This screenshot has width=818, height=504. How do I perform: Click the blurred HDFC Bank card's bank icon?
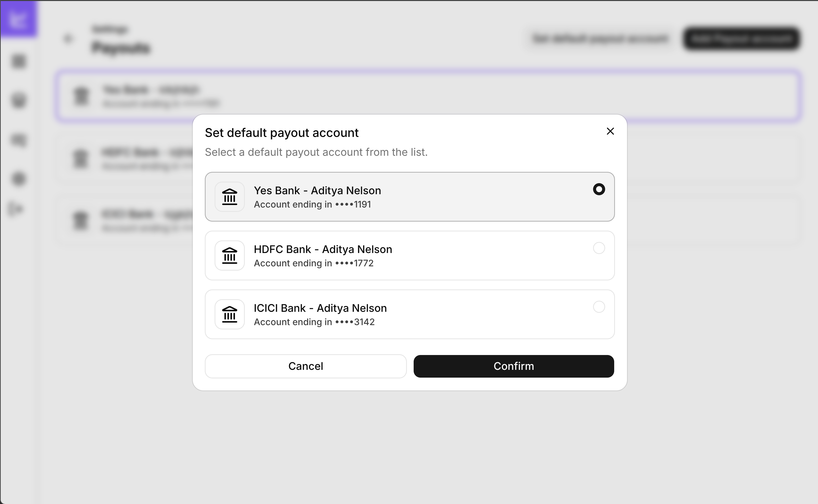click(80, 159)
